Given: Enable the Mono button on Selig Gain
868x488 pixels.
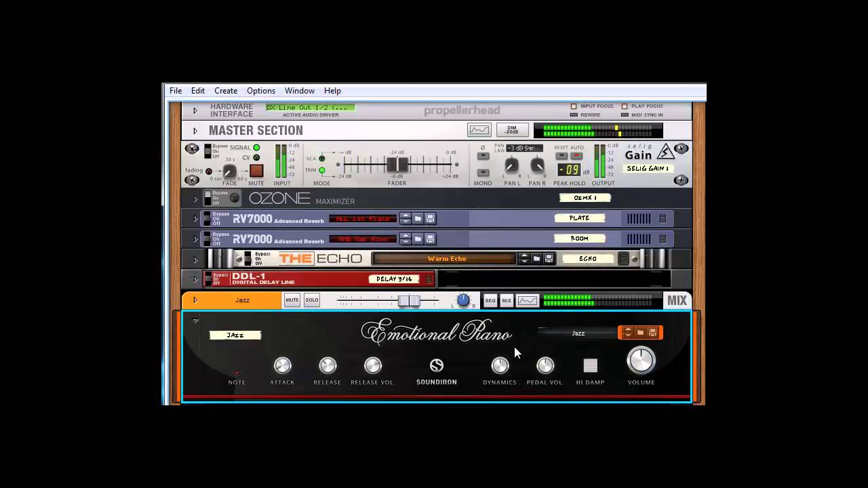Looking at the screenshot, I should (x=483, y=173).
